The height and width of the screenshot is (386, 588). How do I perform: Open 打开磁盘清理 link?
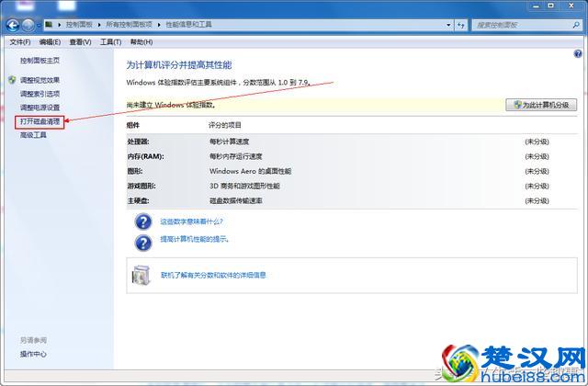pyautogui.click(x=40, y=121)
